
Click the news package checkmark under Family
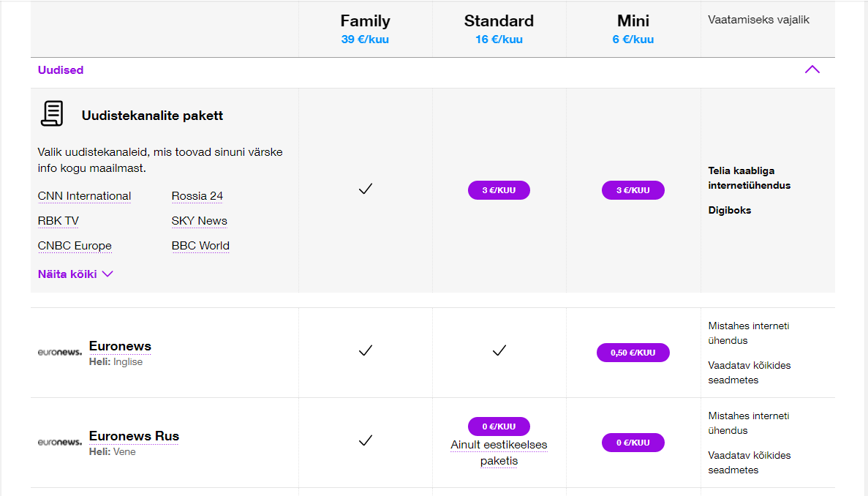[x=366, y=189]
